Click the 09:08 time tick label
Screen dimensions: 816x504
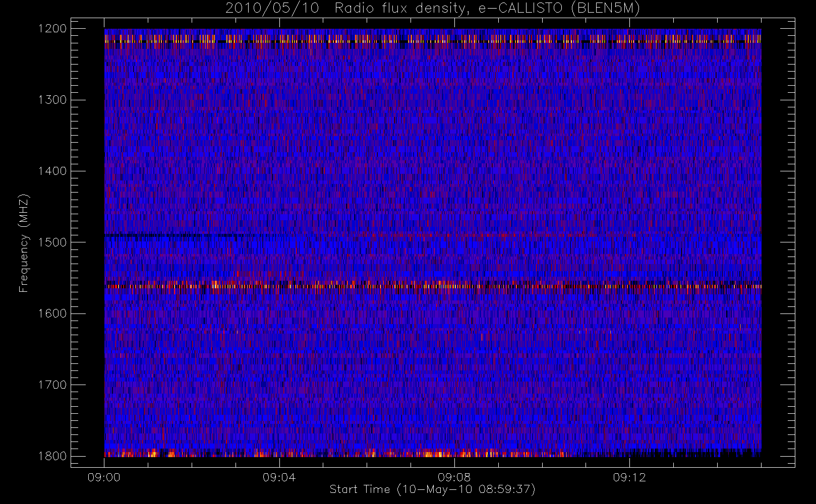454,477
